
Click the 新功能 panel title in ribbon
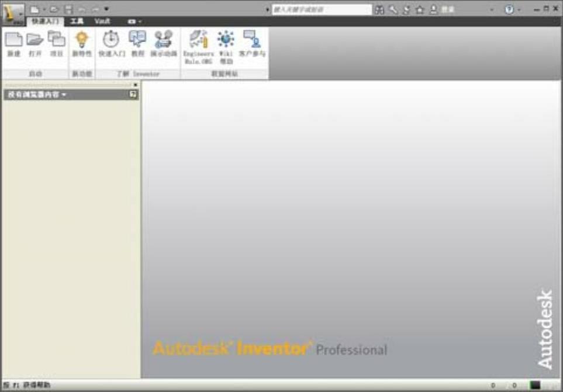(82, 74)
